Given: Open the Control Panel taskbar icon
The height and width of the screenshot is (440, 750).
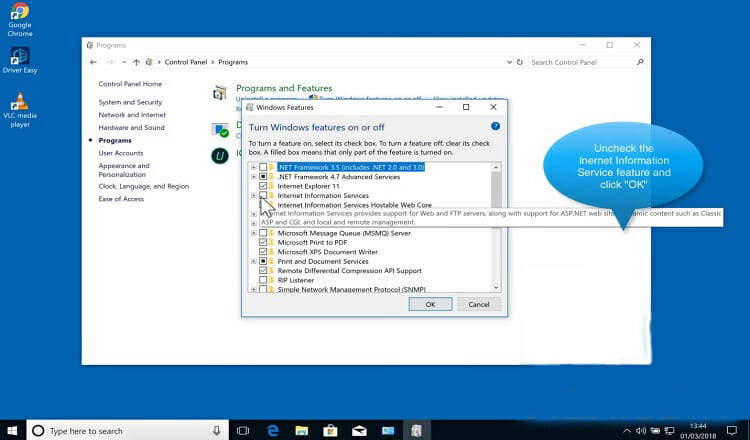Looking at the screenshot, I should coord(416,430).
